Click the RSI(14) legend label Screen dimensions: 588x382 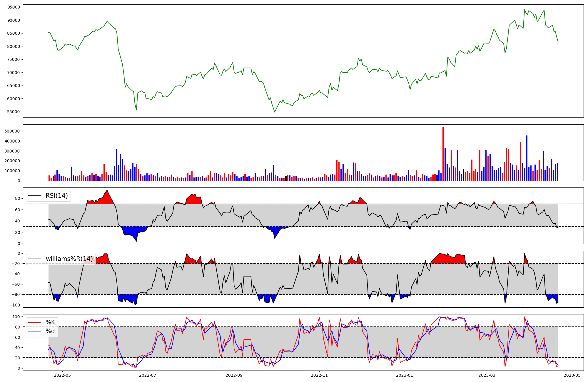pyautogui.click(x=56, y=196)
